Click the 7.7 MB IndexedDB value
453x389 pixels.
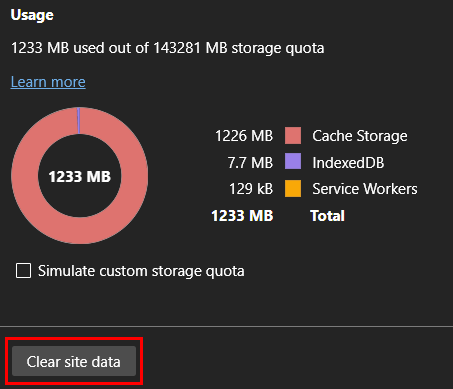[x=250, y=163]
